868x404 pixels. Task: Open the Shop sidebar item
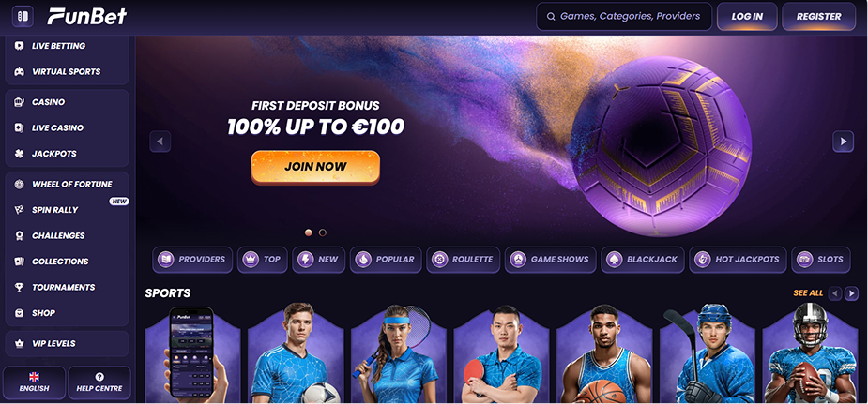(67, 313)
